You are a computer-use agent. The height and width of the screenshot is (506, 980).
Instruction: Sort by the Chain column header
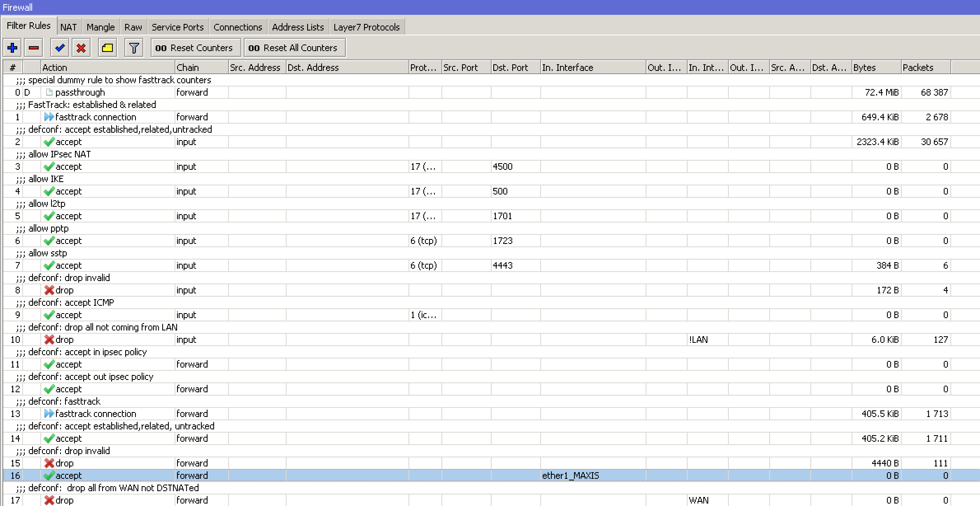201,68
